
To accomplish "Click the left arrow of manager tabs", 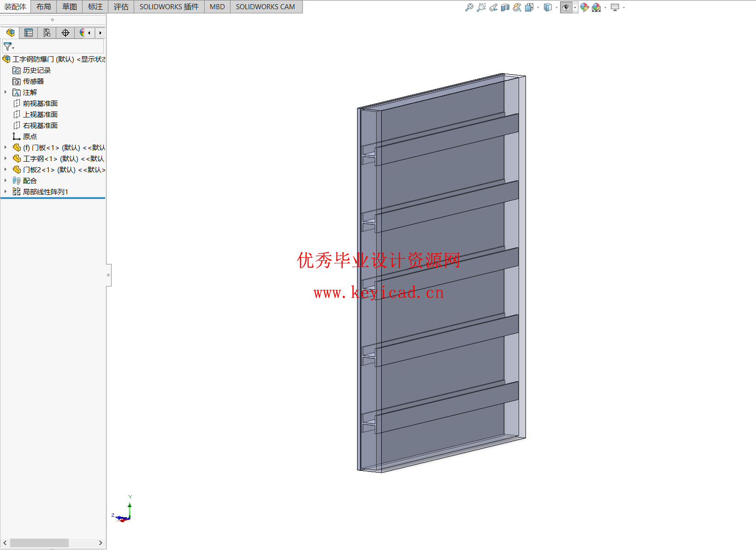I will (89, 33).
